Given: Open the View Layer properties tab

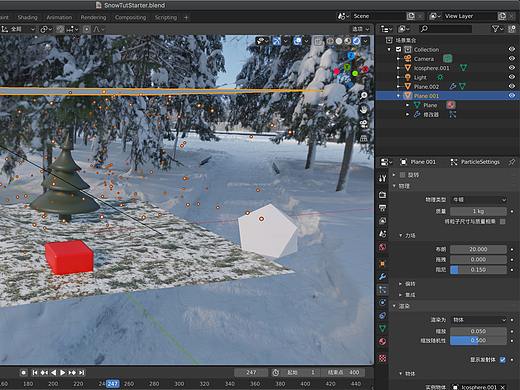Looking at the screenshot, I should click(x=382, y=221).
